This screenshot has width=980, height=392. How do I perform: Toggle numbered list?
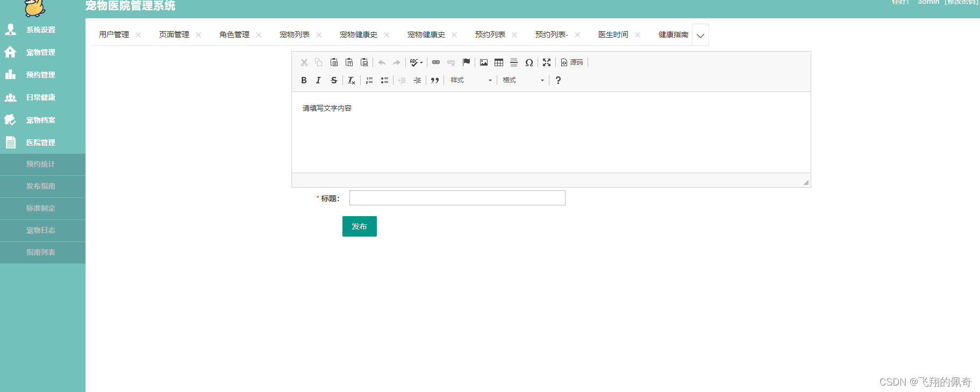coord(369,80)
